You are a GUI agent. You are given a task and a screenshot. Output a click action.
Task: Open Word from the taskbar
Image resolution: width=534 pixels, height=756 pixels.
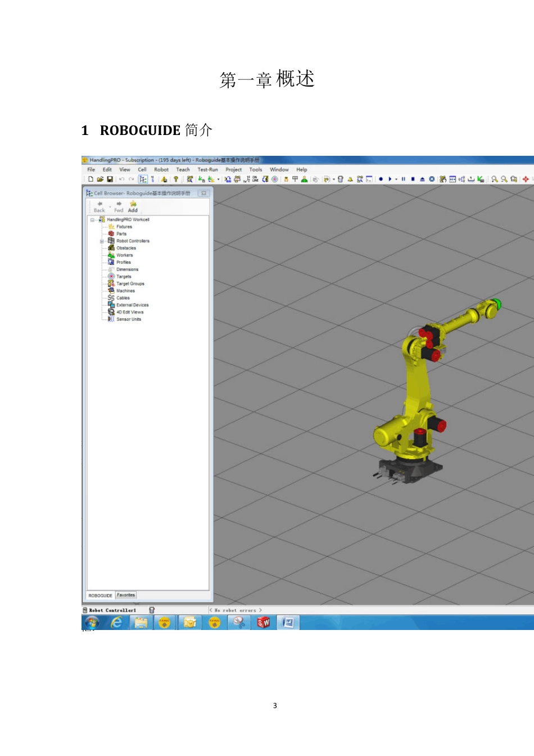[x=288, y=622]
